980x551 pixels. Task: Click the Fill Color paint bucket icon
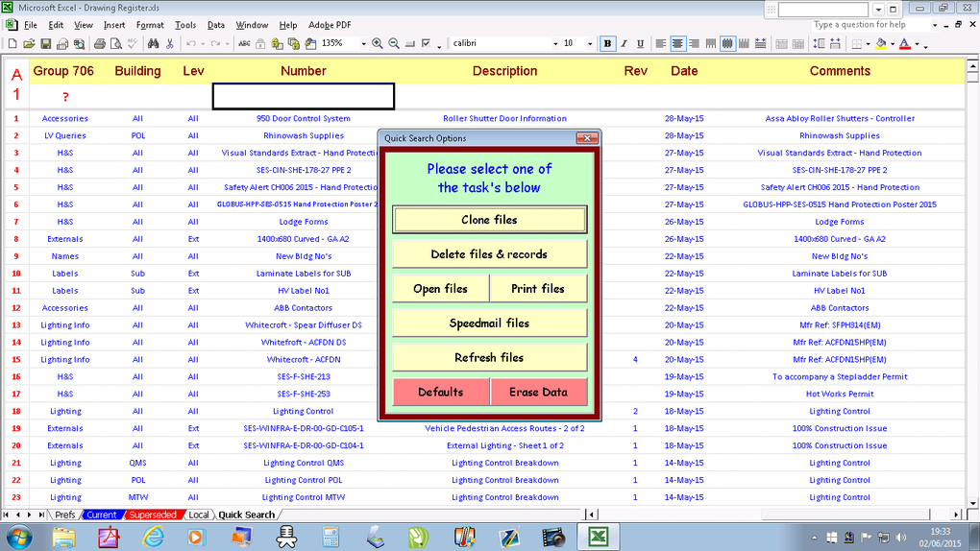tap(881, 44)
